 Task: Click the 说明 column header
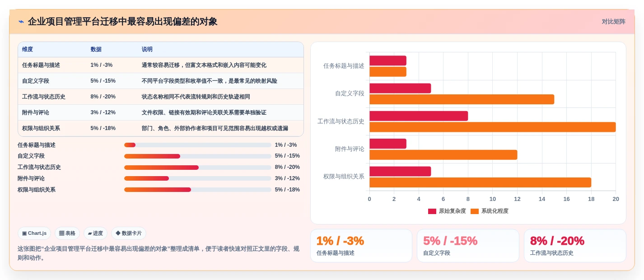[147, 49]
